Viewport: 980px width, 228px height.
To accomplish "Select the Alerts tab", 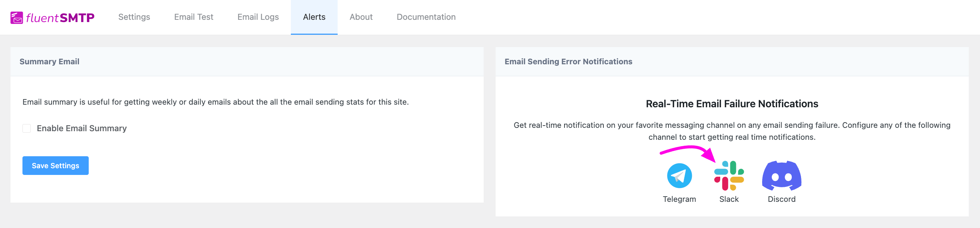I will (314, 17).
